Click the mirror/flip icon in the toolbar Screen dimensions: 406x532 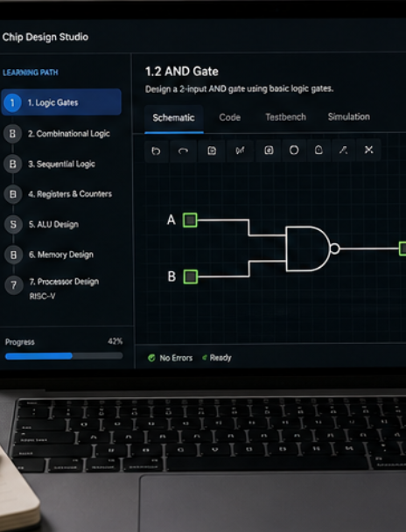(x=240, y=150)
